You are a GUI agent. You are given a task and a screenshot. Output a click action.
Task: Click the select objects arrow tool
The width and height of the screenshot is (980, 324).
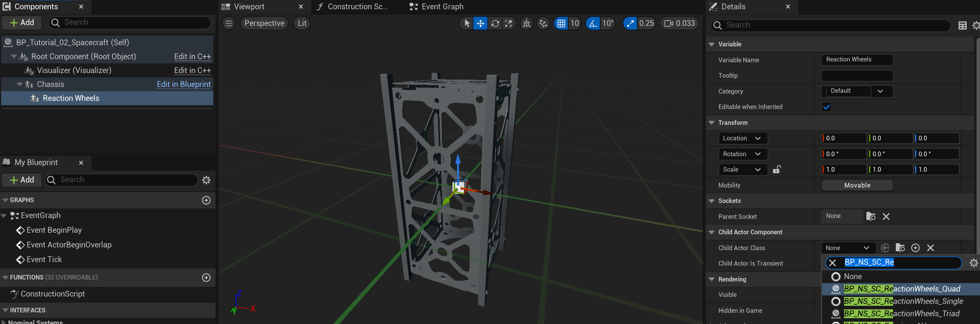pos(467,24)
